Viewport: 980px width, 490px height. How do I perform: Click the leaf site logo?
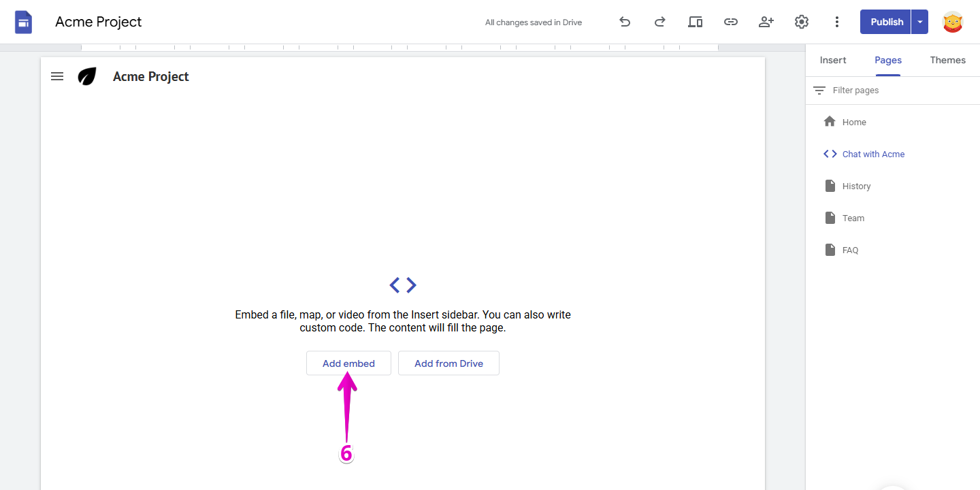pyautogui.click(x=87, y=76)
